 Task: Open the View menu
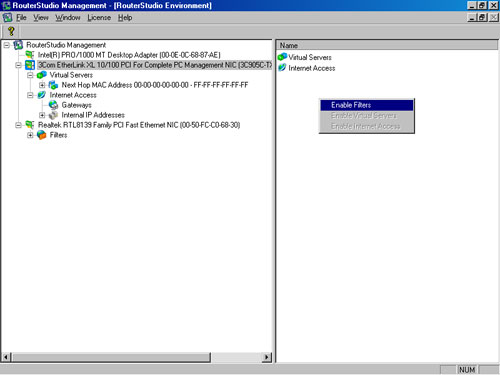point(41,18)
